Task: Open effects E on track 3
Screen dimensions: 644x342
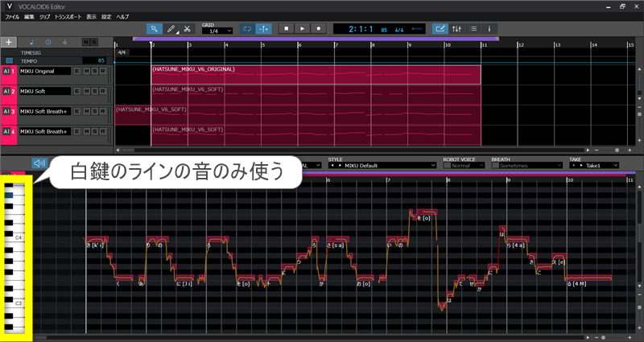Action: pos(76,111)
